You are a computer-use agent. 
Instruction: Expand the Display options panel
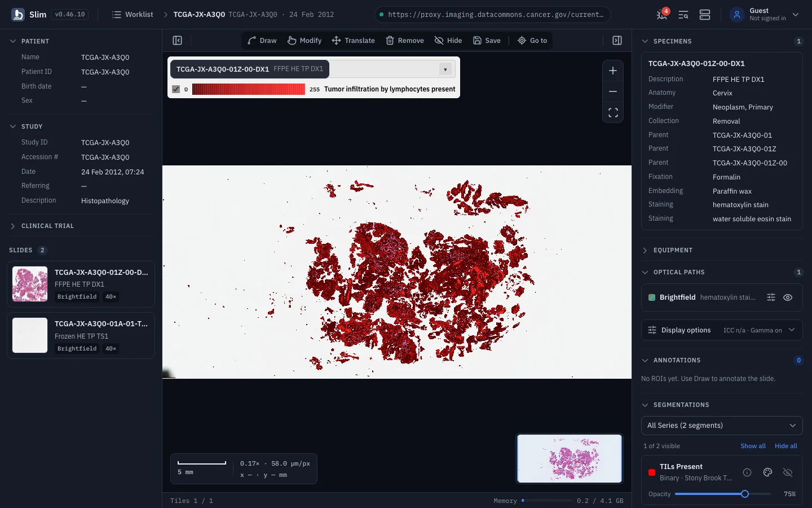pyautogui.click(x=722, y=330)
